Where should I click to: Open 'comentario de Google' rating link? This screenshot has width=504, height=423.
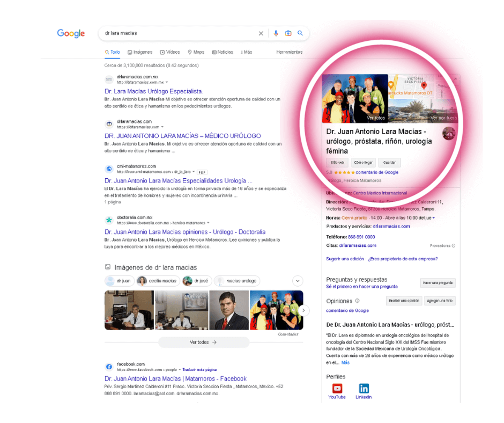point(377,172)
